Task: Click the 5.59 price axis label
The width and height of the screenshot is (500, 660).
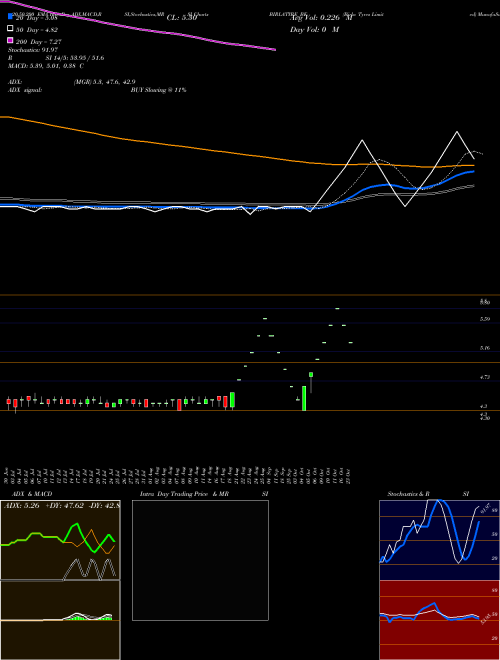Action: pos(485,319)
